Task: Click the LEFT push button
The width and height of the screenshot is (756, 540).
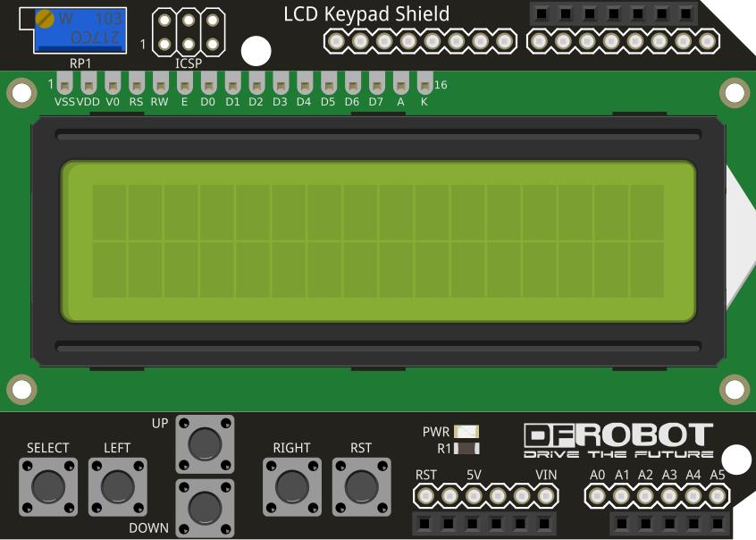Action: pyautogui.click(x=118, y=487)
